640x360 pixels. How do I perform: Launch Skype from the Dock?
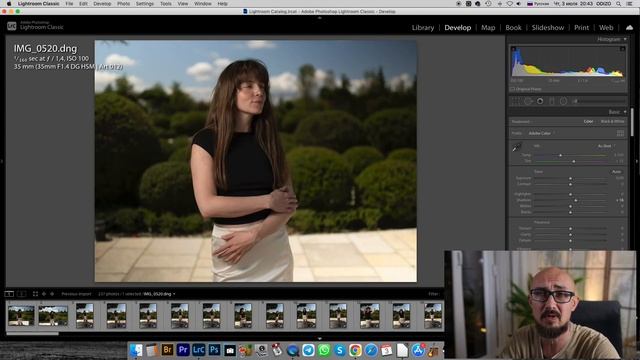click(340, 350)
